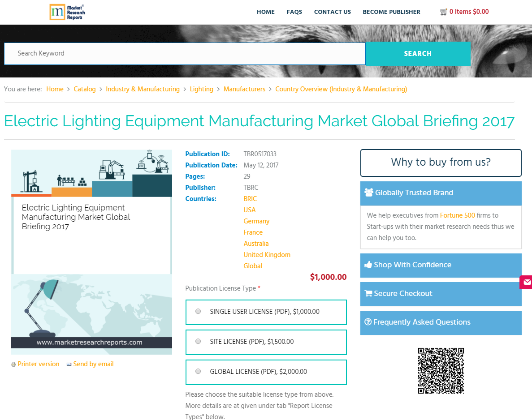Screen dimensions: 532x420
Task: Open the Manufacturers breadcrumb category
Action: (x=244, y=89)
